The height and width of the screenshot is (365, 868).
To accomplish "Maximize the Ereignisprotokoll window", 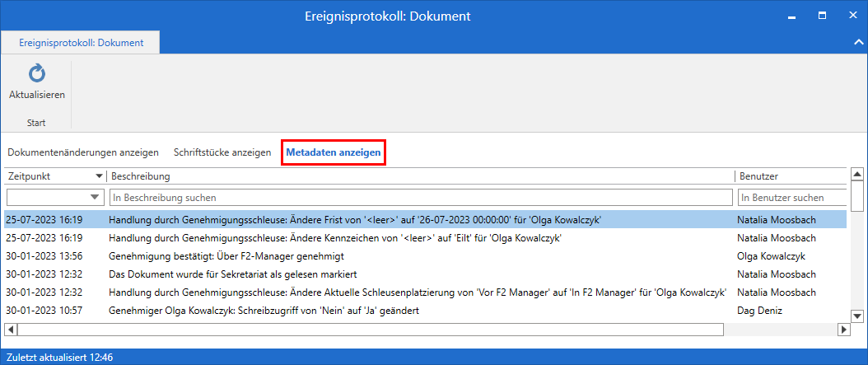I will pyautogui.click(x=822, y=16).
